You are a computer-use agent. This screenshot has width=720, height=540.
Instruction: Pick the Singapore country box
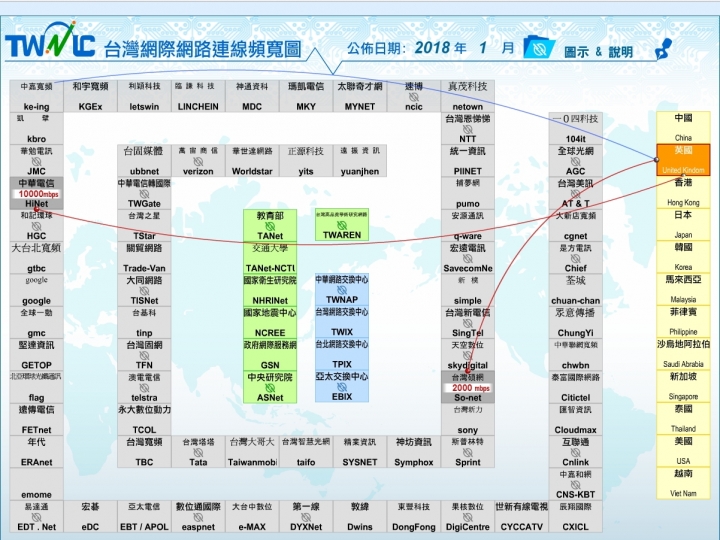683,386
